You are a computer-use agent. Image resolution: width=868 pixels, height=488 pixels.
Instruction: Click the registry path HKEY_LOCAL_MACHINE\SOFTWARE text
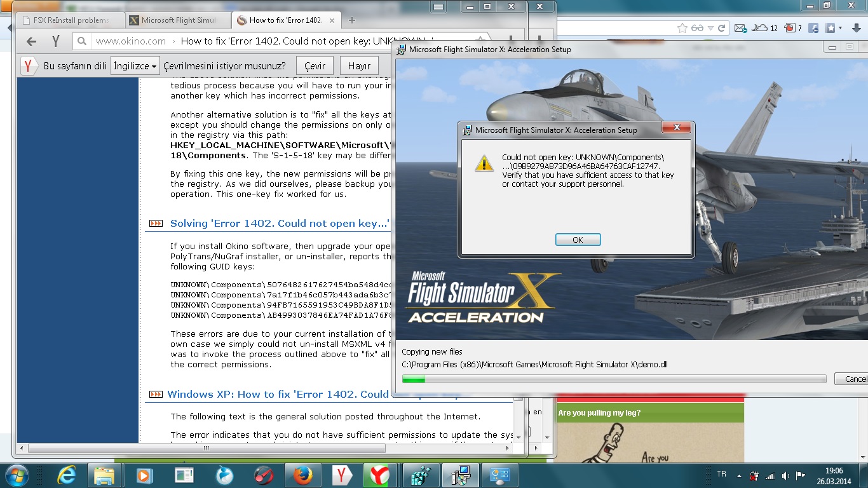[280, 146]
